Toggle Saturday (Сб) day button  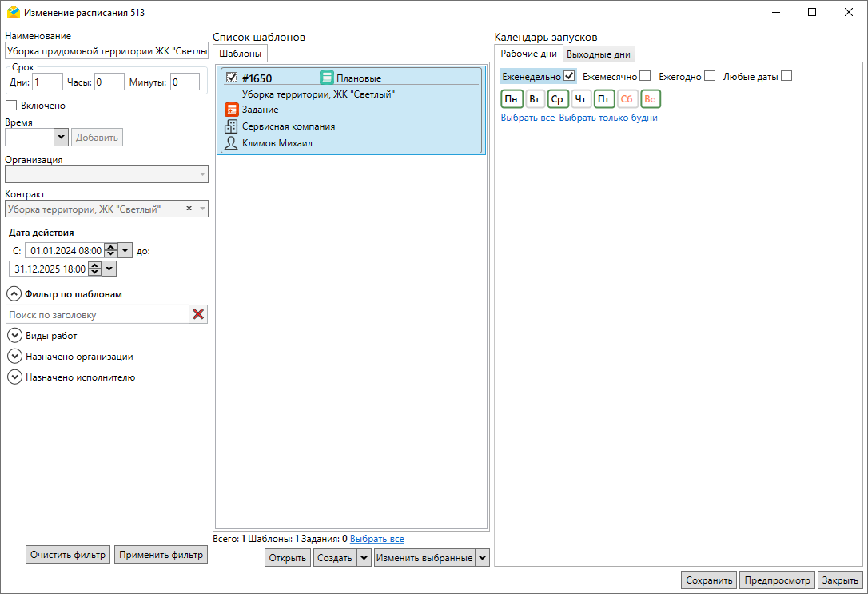[x=627, y=99]
